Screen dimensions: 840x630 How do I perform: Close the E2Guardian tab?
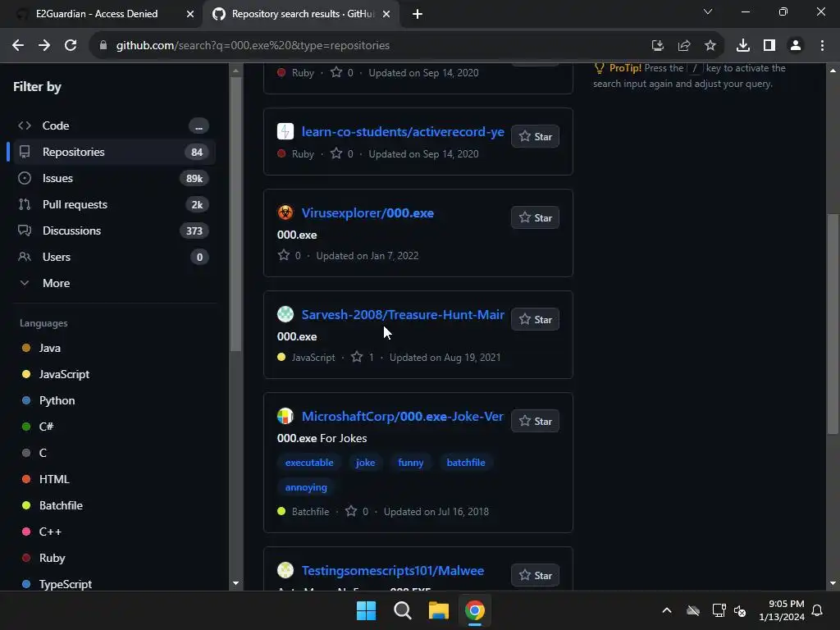coord(189,15)
